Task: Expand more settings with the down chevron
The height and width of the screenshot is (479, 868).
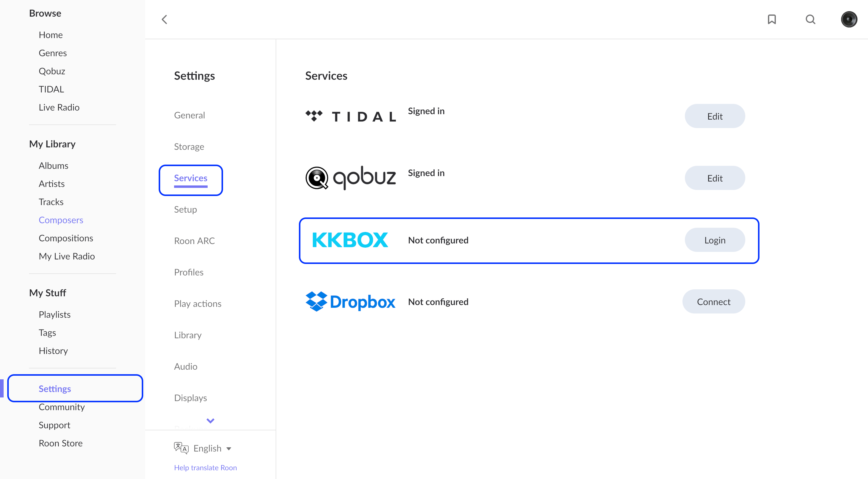Action: 210,421
